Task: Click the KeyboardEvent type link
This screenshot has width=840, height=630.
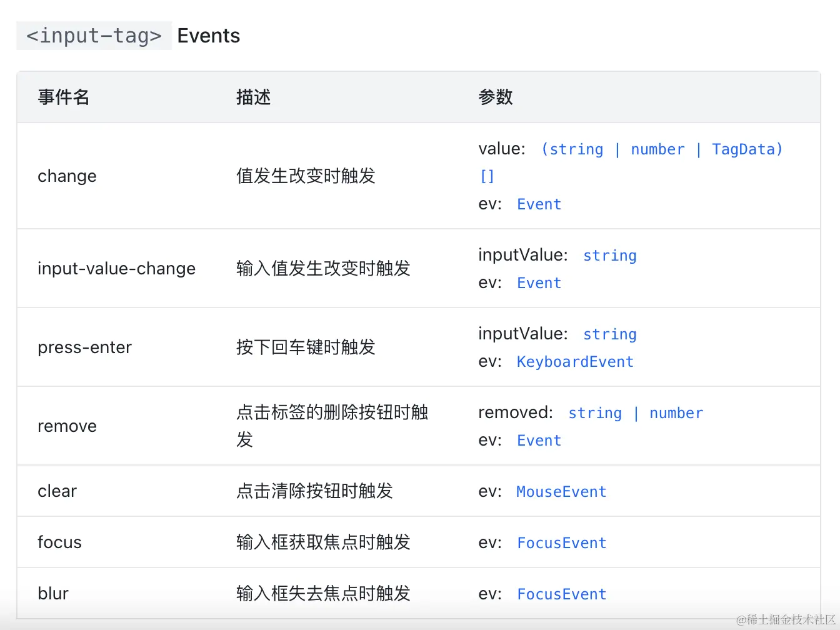Action: [x=575, y=362]
